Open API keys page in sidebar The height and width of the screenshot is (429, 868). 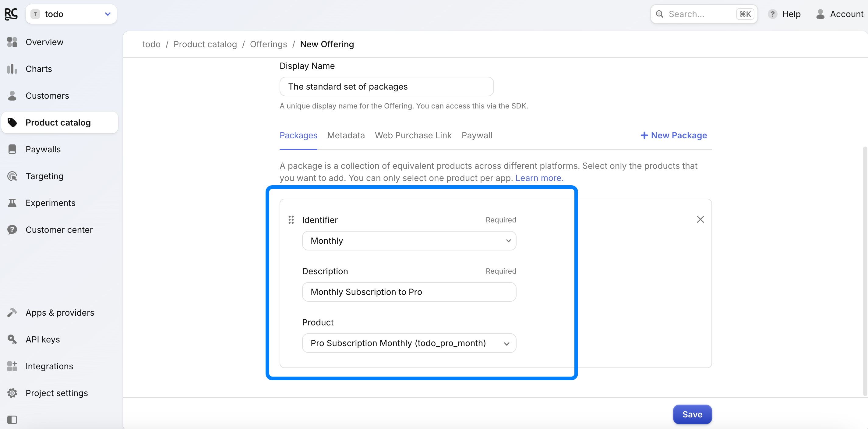[x=42, y=339]
